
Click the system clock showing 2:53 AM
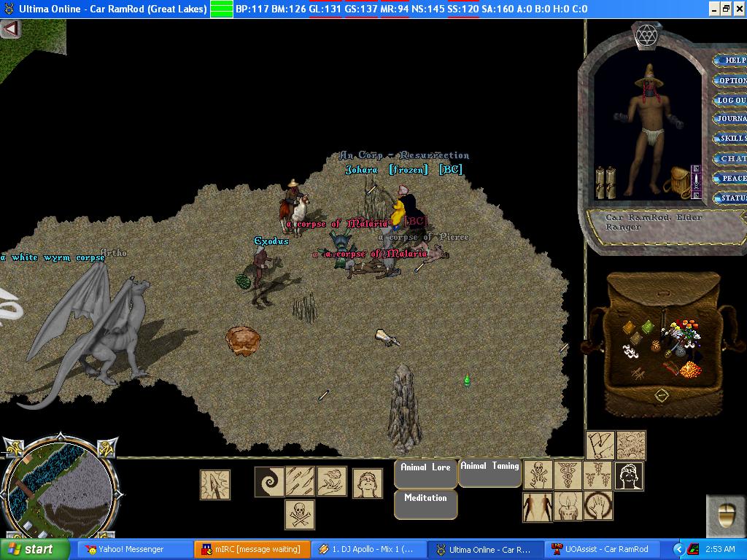(720, 550)
